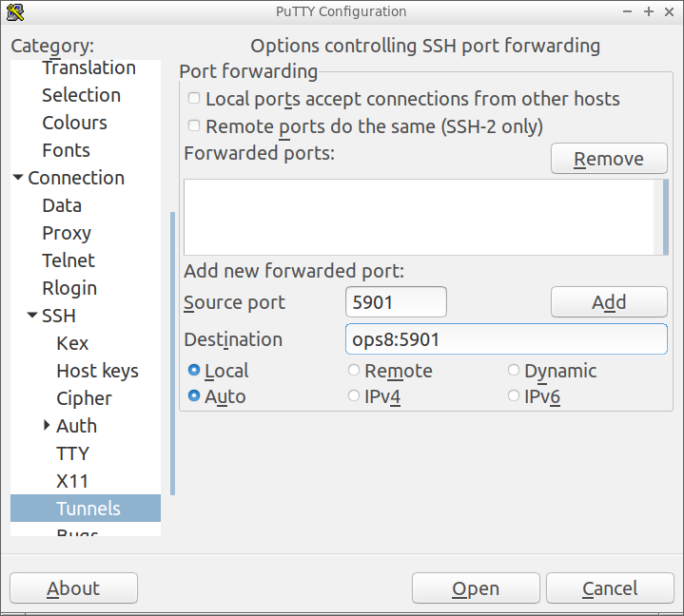684x616 pixels.
Task: Open the X11 category
Action: coord(72,481)
